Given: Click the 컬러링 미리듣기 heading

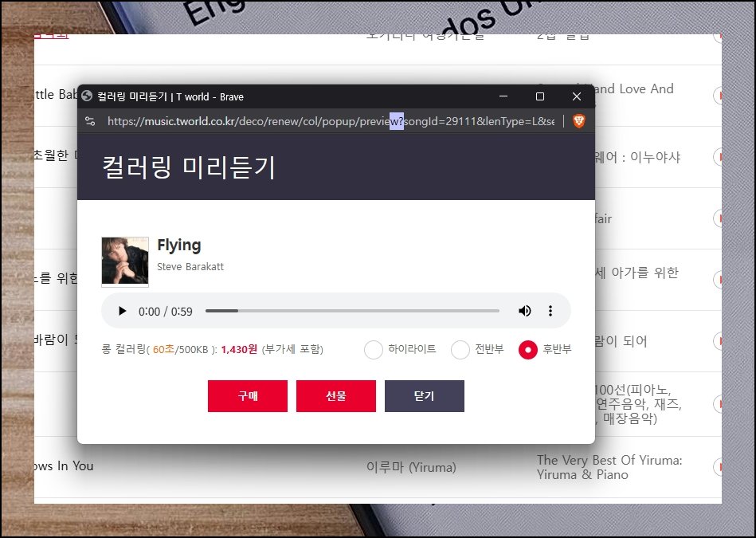Looking at the screenshot, I should (189, 167).
